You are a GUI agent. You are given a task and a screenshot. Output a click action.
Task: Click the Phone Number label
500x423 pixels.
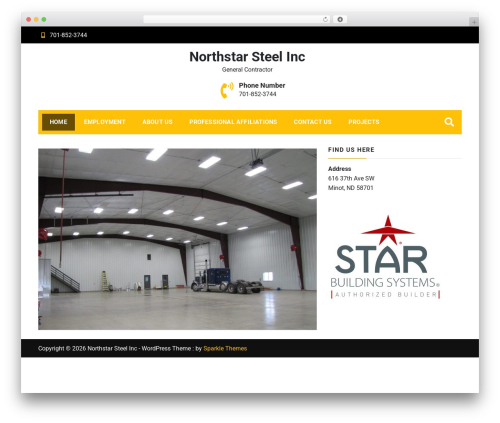pyautogui.click(x=262, y=85)
